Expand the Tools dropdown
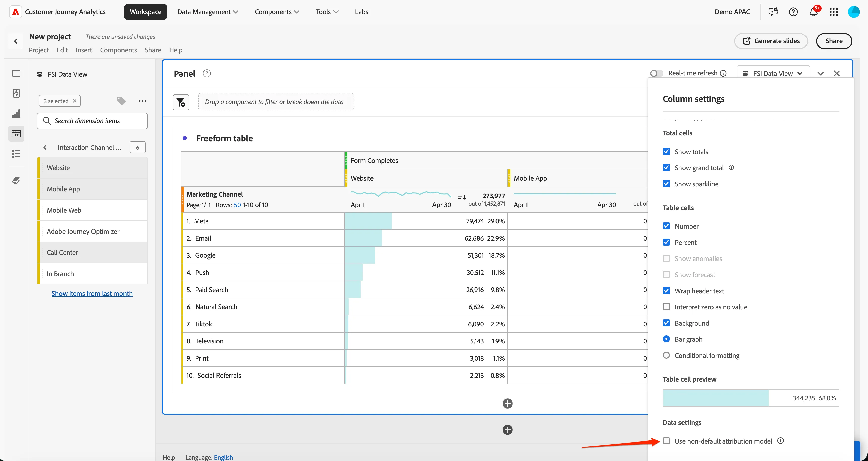The width and height of the screenshot is (868, 461). pyautogui.click(x=327, y=12)
